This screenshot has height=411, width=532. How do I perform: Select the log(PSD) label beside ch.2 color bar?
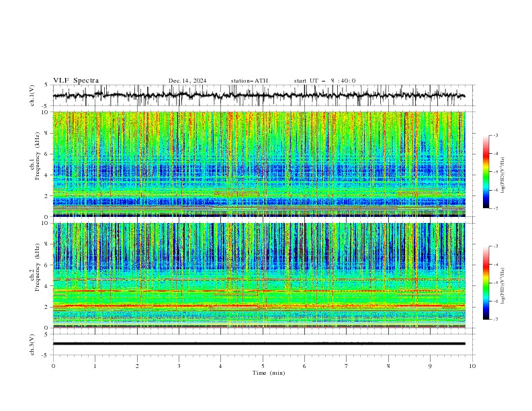[503, 286]
